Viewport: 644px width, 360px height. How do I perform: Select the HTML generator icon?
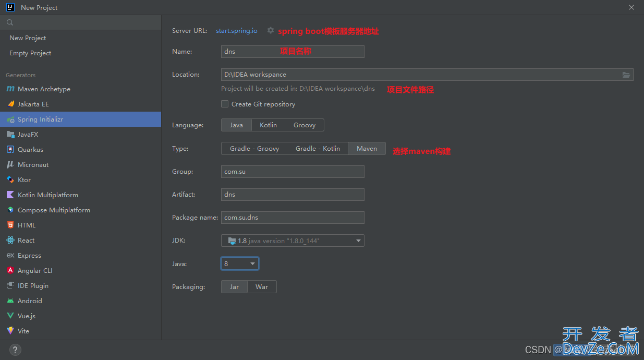coord(10,225)
